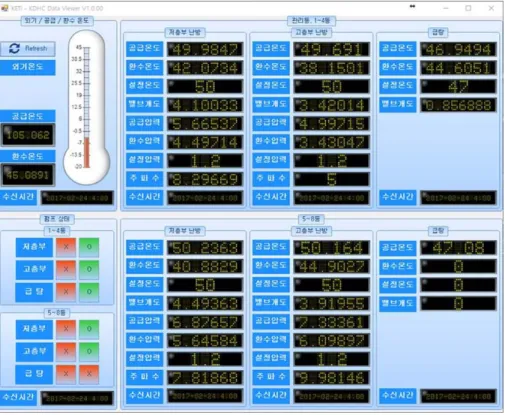
Task: Toggle green O for 급탕 in 1~4동 pump status
Action: tap(89, 292)
